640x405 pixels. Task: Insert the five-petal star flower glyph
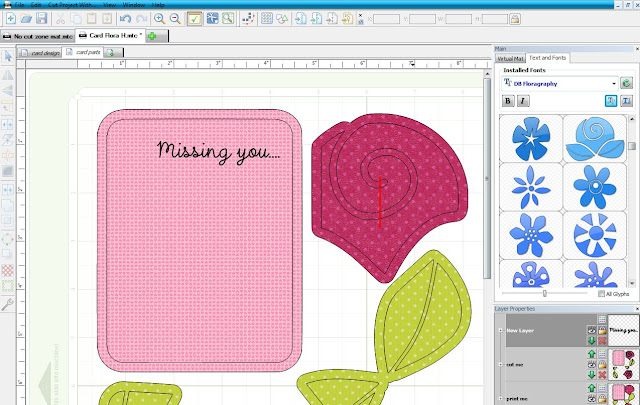coord(531,138)
